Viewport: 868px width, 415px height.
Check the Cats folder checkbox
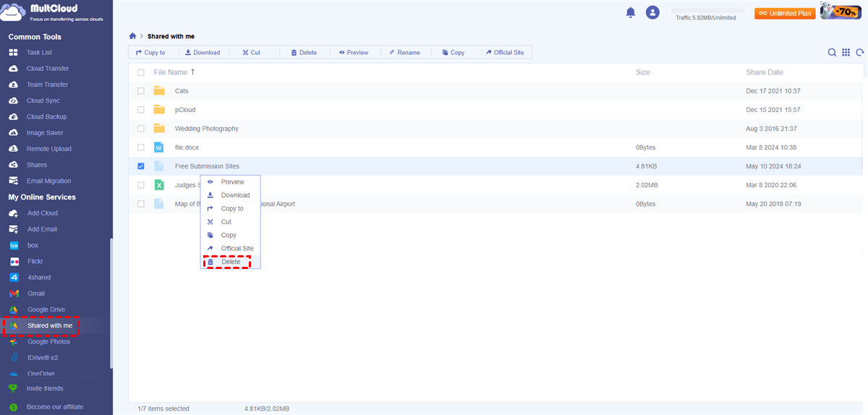point(141,91)
